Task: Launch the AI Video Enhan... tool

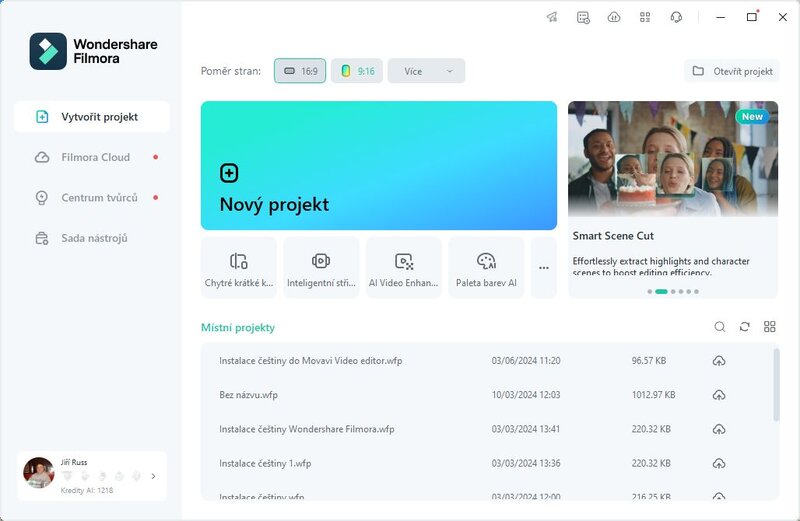Action: (404, 267)
